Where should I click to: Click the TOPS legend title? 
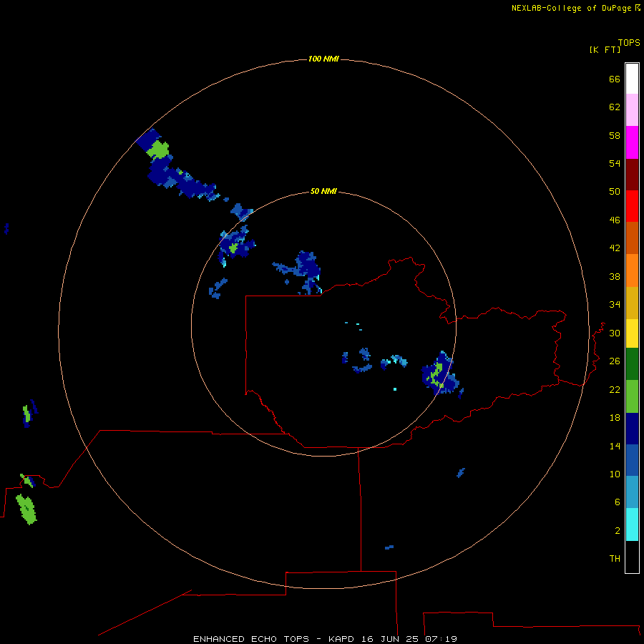[x=629, y=42]
